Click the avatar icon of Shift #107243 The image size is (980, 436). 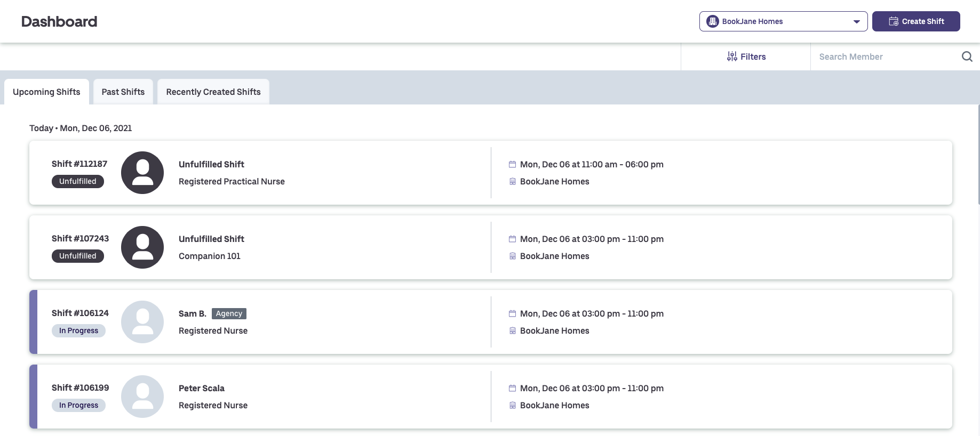point(142,247)
